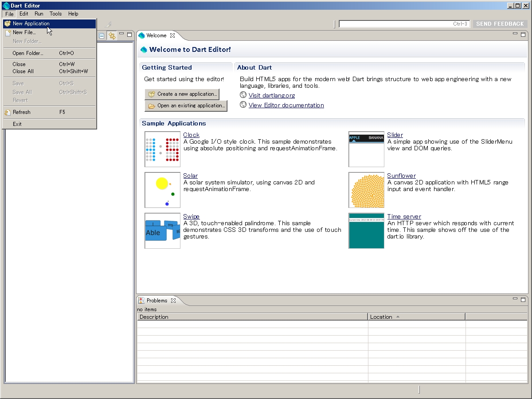Open the Swipe sample link

coord(192,216)
